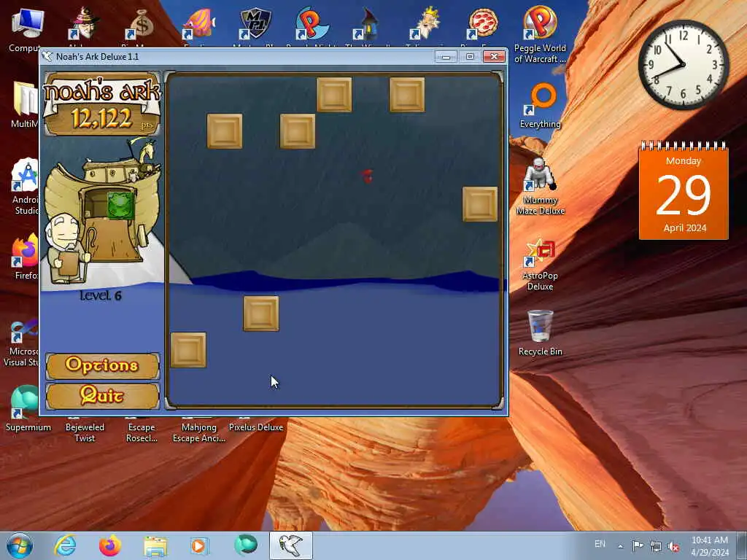747x560 pixels.
Task: Open Internet Explorer from the taskbar
Action: [65, 545]
